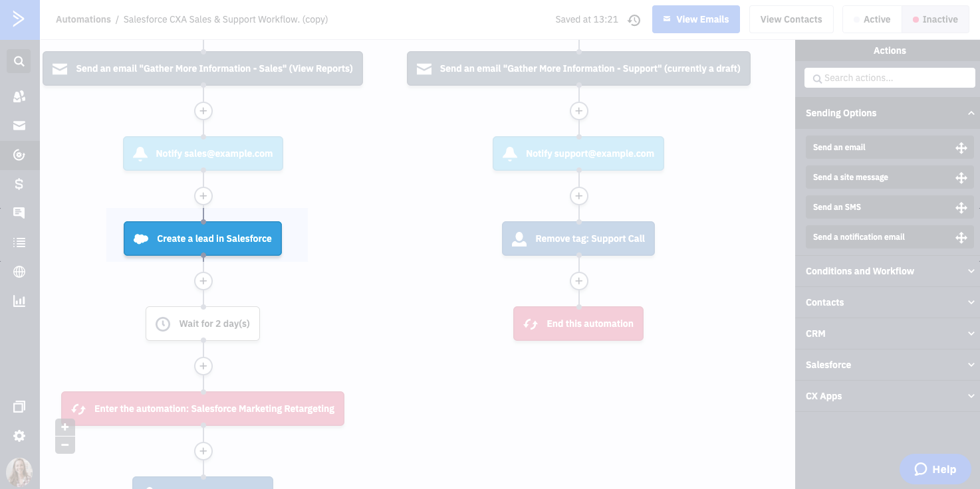Open automation revision history clock icon
The image size is (980, 489).
(634, 20)
